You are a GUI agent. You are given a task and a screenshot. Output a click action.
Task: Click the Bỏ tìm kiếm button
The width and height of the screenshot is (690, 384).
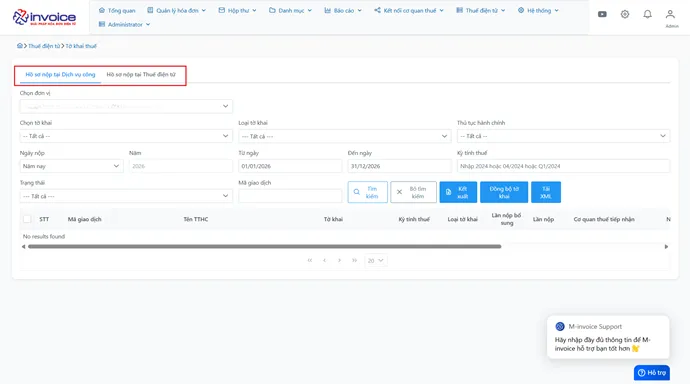pos(413,192)
